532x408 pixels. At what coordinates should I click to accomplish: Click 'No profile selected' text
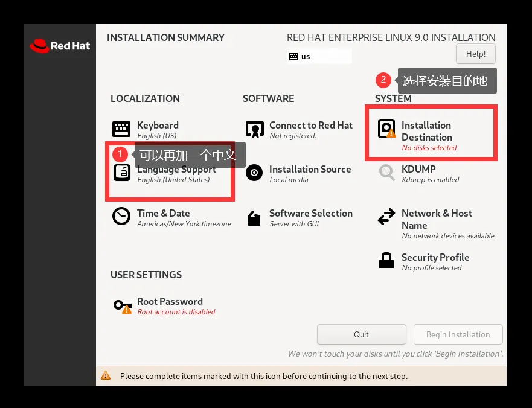coord(432,267)
